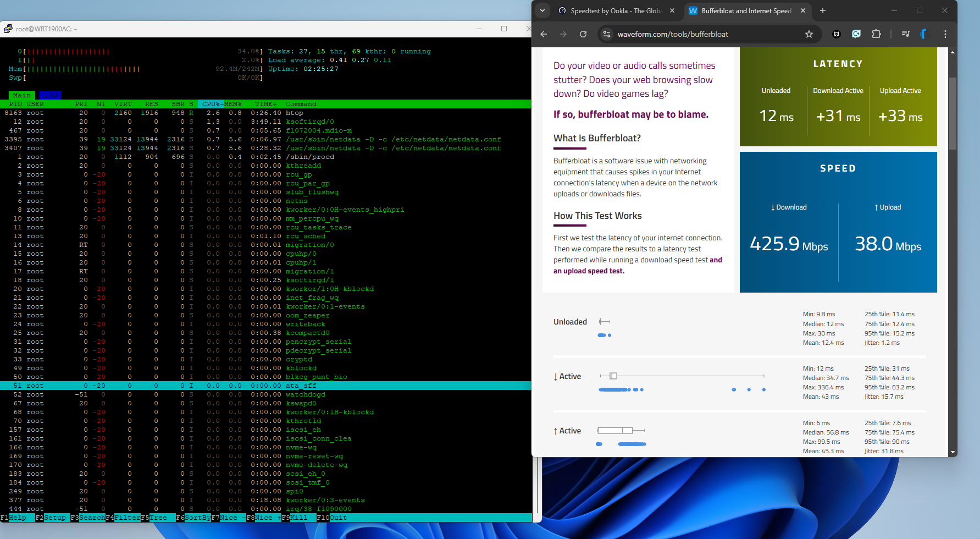The height and width of the screenshot is (539, 980).
Task: Open F6 SortBy in htop
Action: (x=193, y=518)
